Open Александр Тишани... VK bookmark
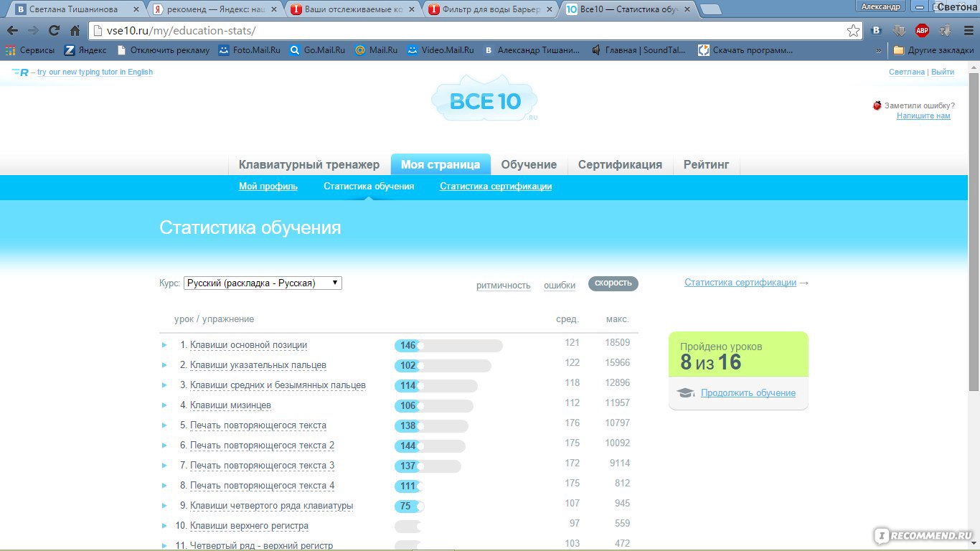 tap(532, 50)
